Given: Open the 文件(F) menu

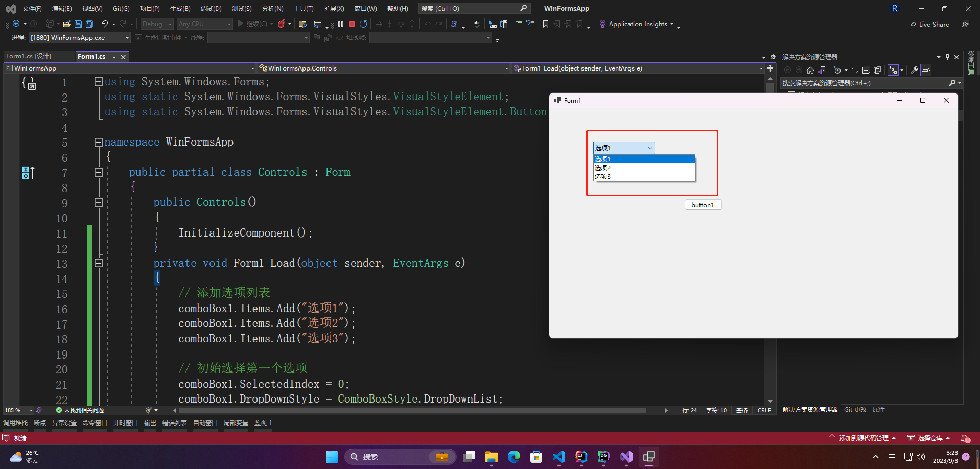Looking at the screenshot, I should click(32, 9).
